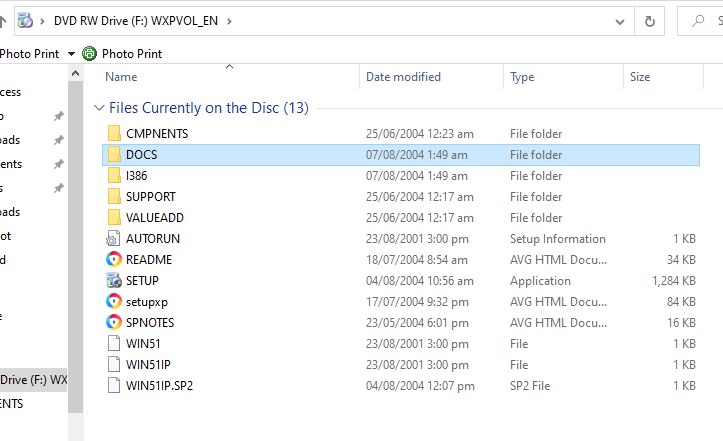Click the 84 KB size value
Screen dimensions: 723x441
tap(681, 302)
